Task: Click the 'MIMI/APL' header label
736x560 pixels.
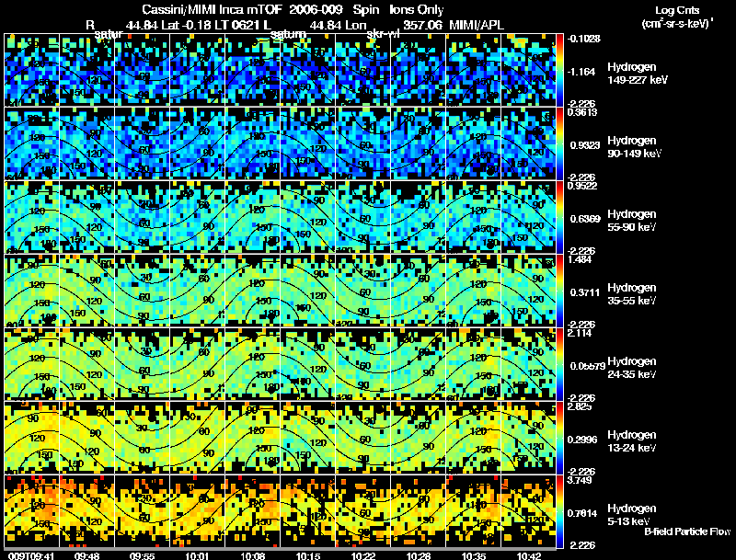Action: tap(477, 25)
